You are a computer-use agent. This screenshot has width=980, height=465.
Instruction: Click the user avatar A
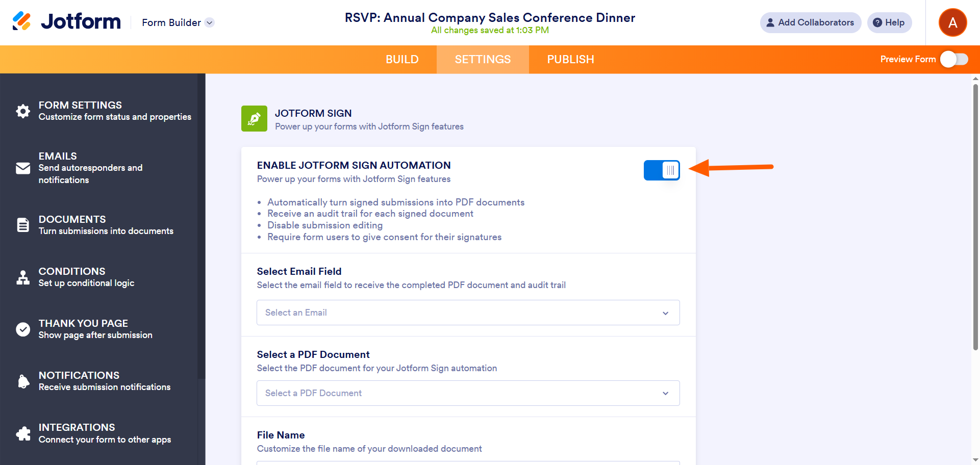coord(952,22)
